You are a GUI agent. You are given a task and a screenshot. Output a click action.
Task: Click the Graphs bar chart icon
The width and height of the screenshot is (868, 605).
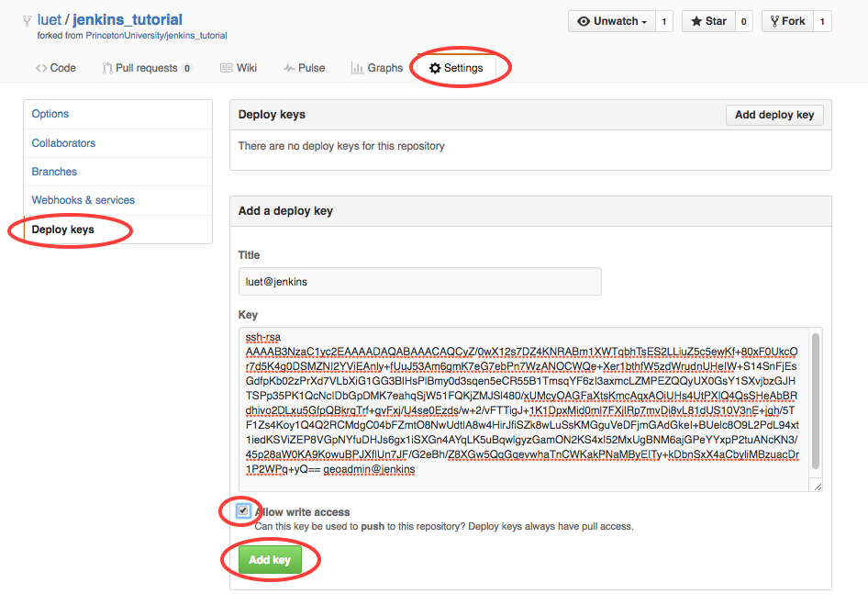[x=358, y=68]
